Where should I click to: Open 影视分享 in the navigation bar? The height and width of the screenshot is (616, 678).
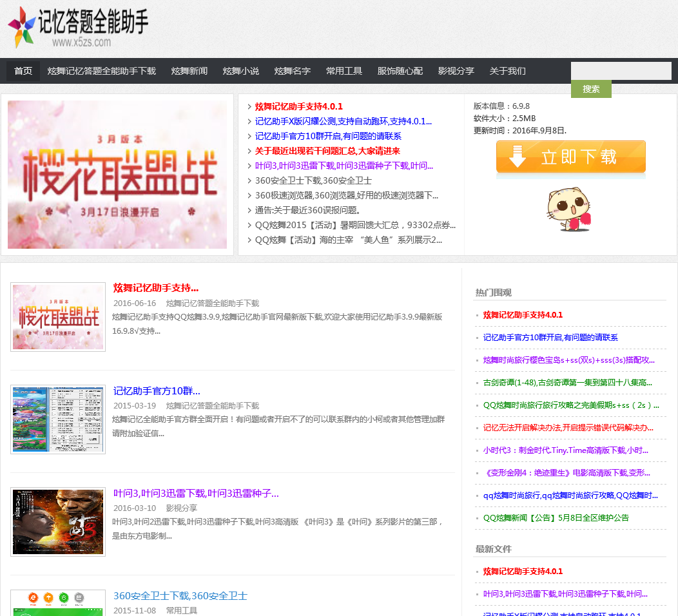tap(456, 71)
